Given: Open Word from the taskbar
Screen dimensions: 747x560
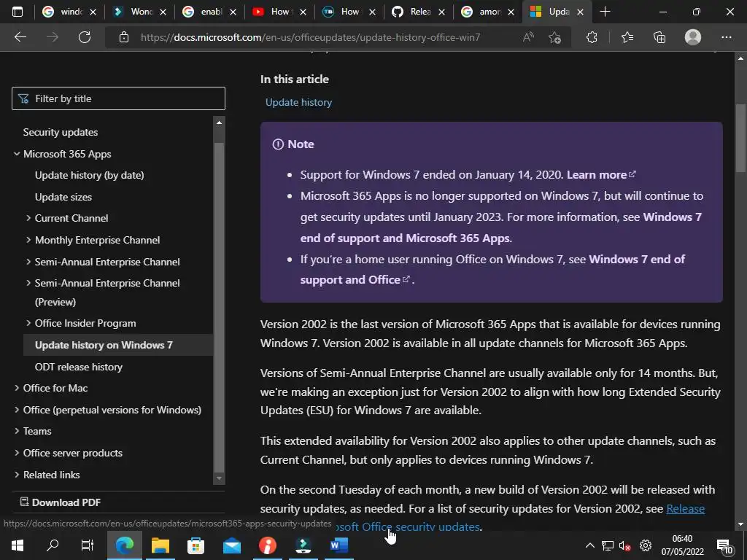Looking at the screenshot, I should tap(338, 545).
